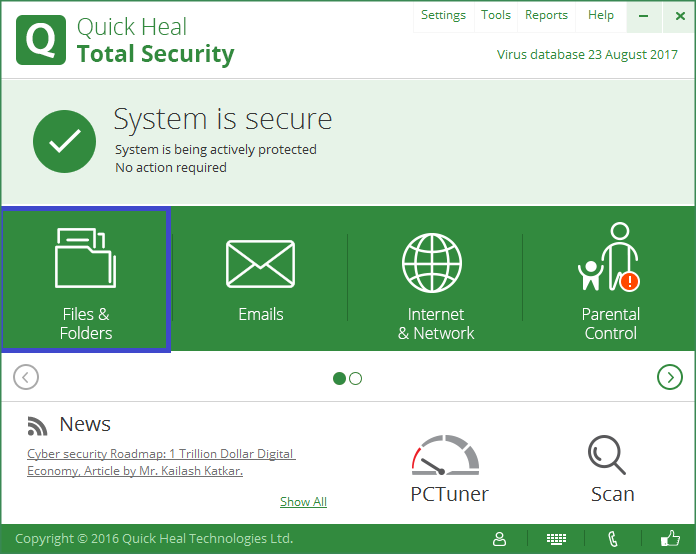Viewport: 696px width, 554px height.
Task: Click the News heading text
Action: tap(85, 424)
